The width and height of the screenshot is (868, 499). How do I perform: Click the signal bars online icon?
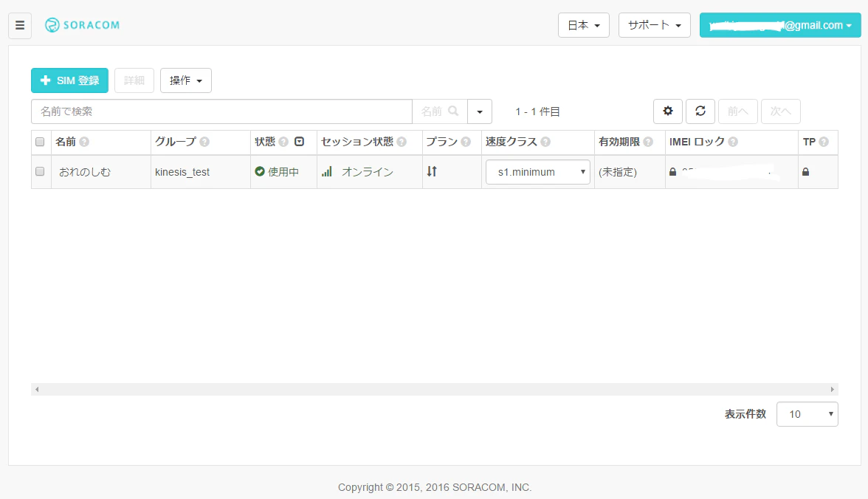coord(326,172)
